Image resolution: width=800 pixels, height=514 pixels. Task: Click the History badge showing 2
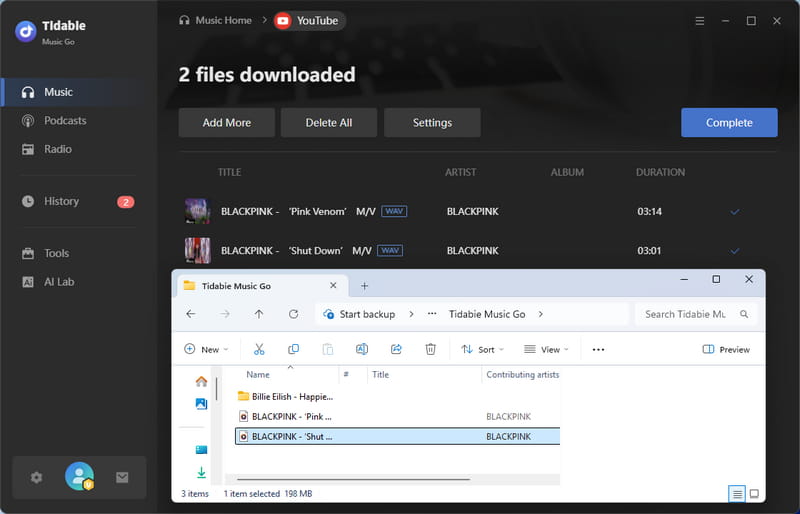126,202
